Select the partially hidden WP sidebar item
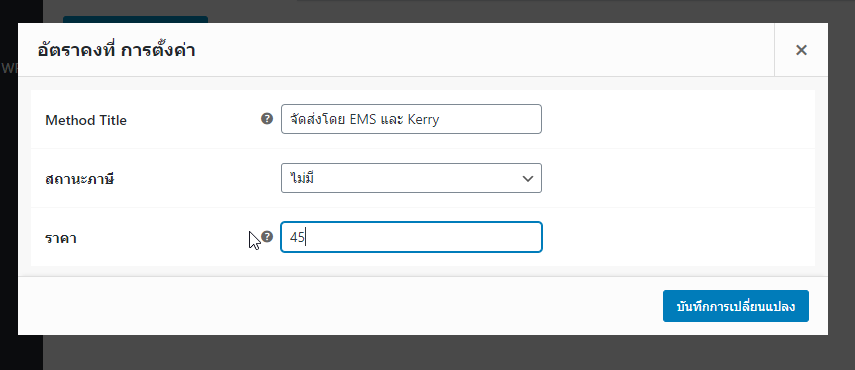 coord(9,68)
